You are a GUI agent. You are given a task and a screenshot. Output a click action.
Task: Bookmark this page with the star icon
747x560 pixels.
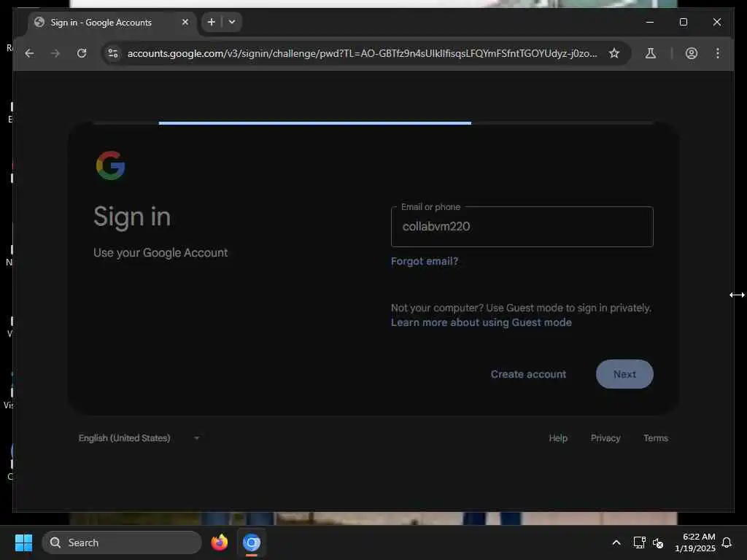point(614,53)
